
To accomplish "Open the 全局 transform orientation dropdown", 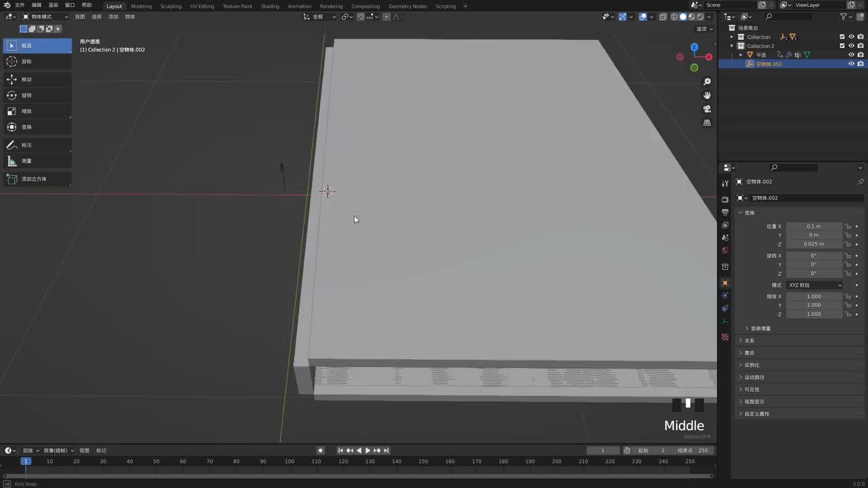I will (x=320, y=17).
